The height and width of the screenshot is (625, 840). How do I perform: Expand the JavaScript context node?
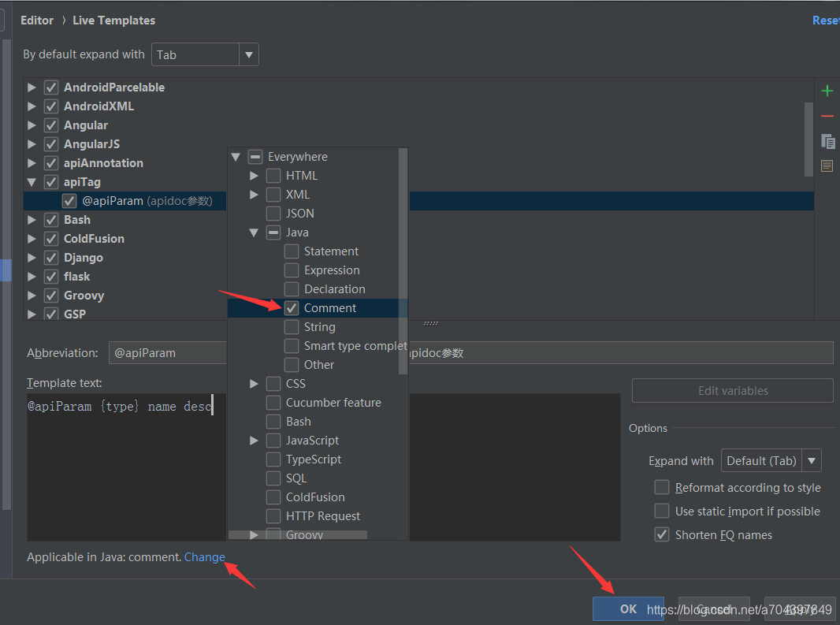(x=254, y=441)
